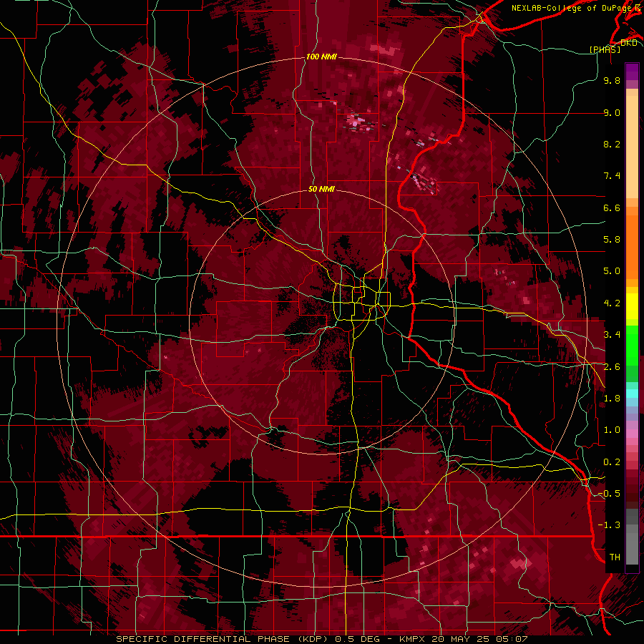
Task: Click the "50 NMI" range ring label
Action: pos(321,190)
